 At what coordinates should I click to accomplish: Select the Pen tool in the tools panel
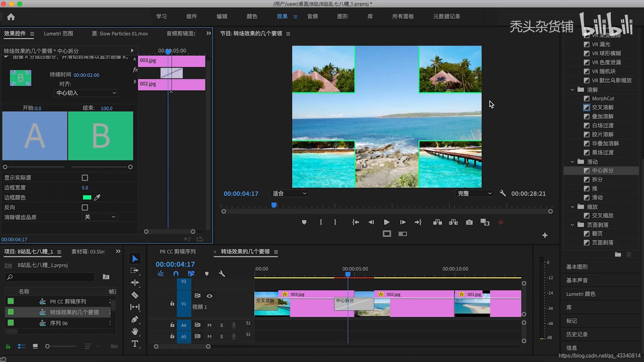pyautogui.click(x=135, y=319)
